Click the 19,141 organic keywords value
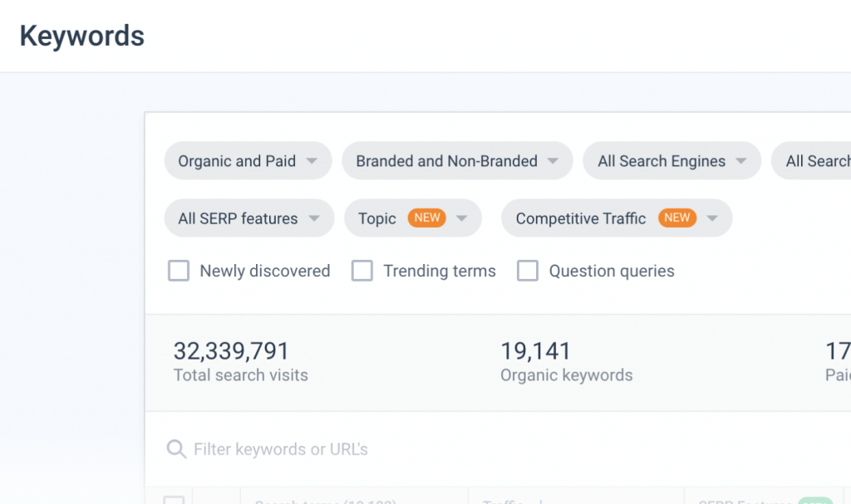This screenshot has height=504, width=851. (535, 351)
